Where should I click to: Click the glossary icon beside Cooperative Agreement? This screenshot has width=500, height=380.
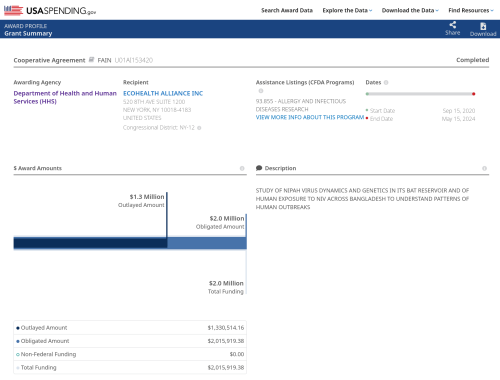[91, 60]
